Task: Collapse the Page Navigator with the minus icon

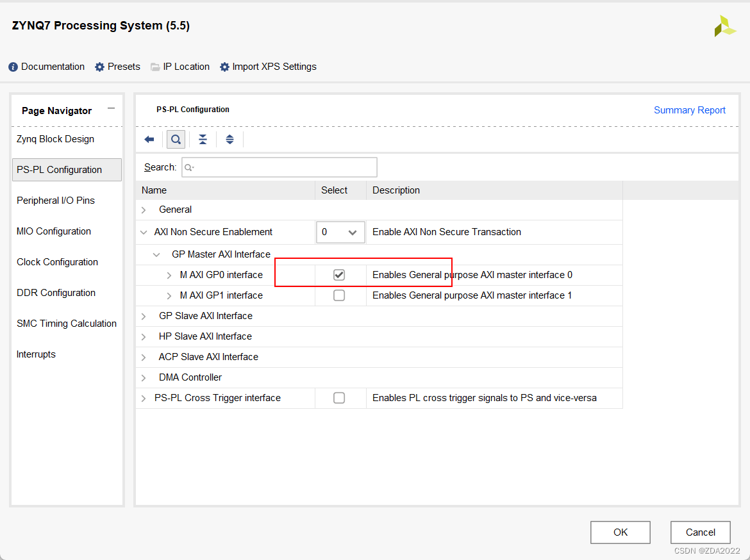Action: pos(111,108)
